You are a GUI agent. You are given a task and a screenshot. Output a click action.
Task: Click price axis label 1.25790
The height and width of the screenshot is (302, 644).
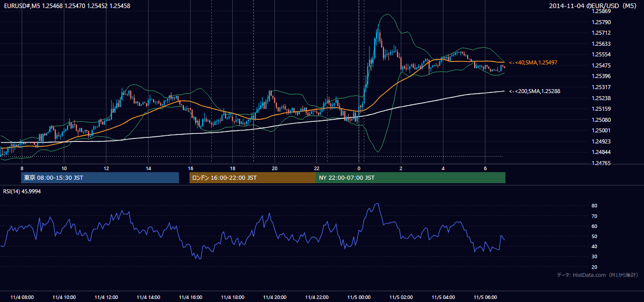pos(602,22)
